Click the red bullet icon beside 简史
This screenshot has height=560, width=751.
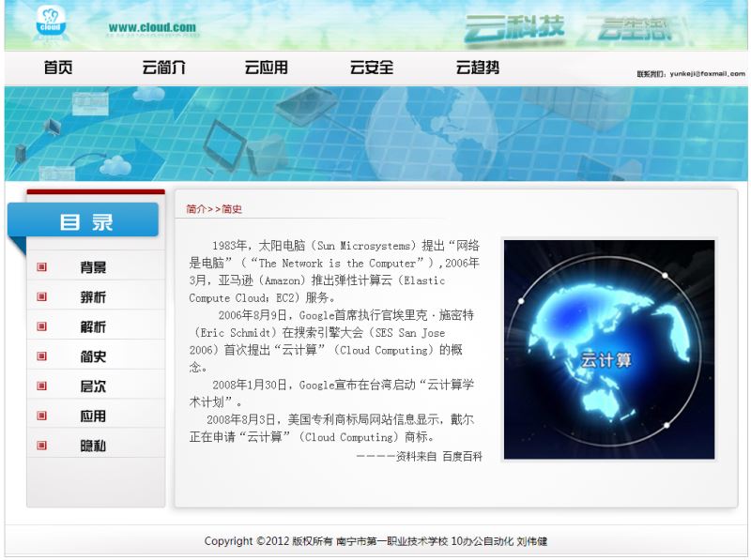41,356
